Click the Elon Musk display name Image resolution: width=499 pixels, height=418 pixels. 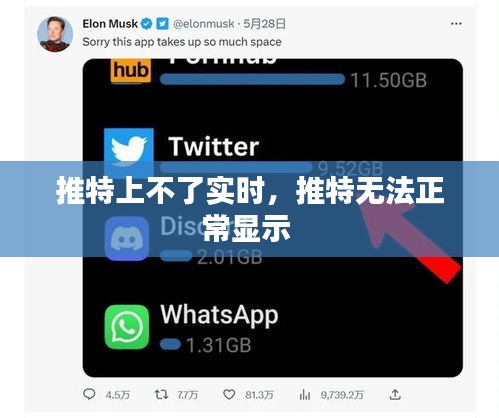click(x=110, y=24)
